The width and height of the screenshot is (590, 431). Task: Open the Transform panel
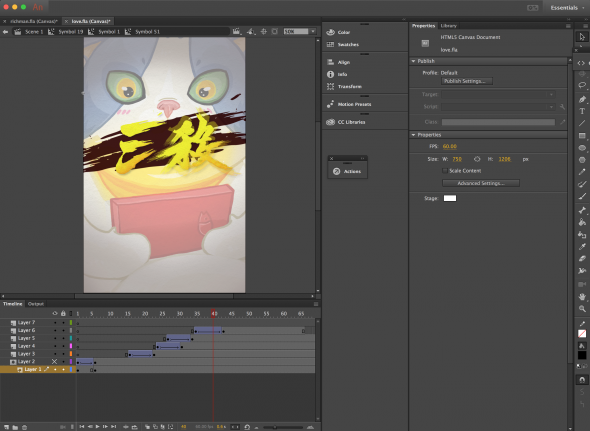344,86
